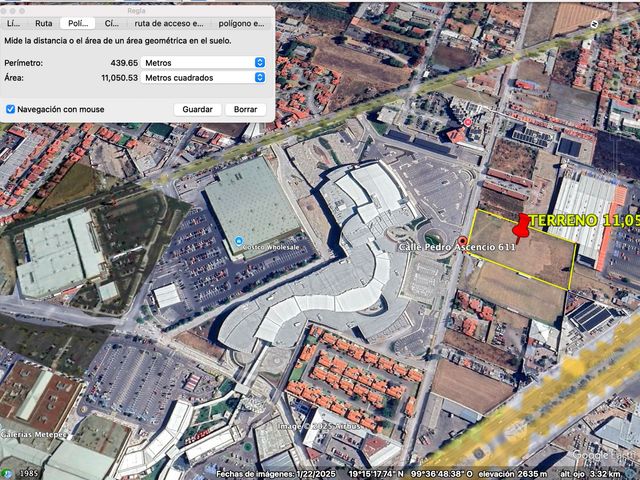Switch to the Cí... circle tab
The width and height of the screenshot is (640, 480).
[111, 23]
